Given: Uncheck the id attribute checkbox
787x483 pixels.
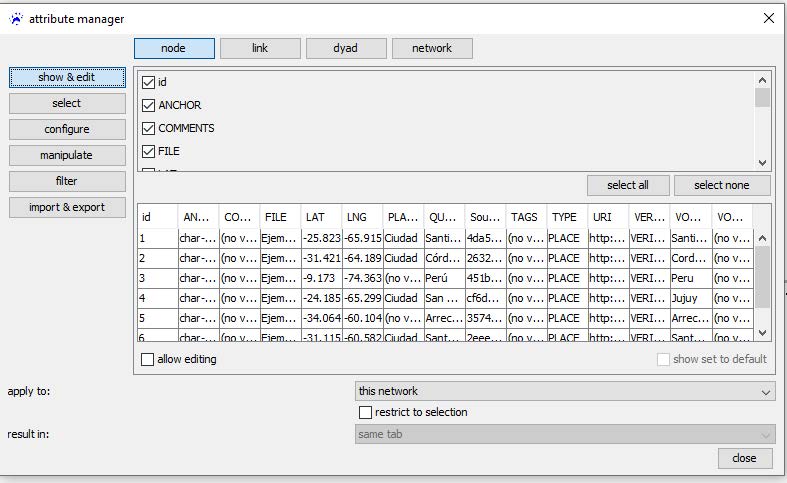Looking at the screenshot, I should [149, 82].
